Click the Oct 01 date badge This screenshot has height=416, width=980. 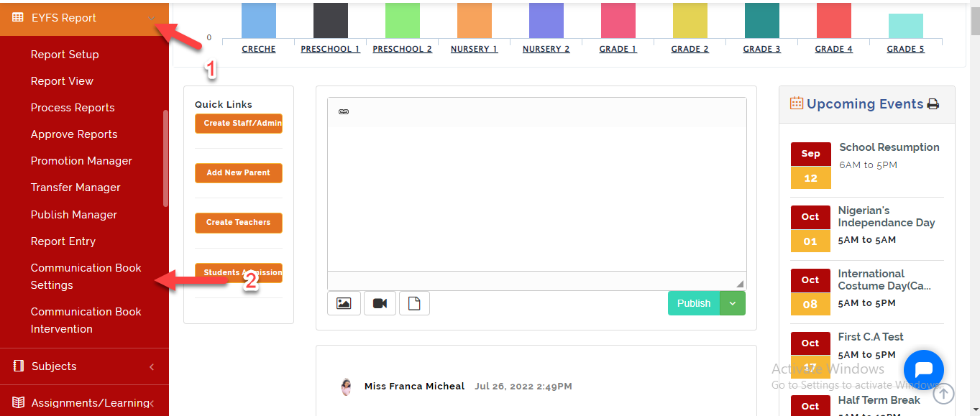(810, 229)
